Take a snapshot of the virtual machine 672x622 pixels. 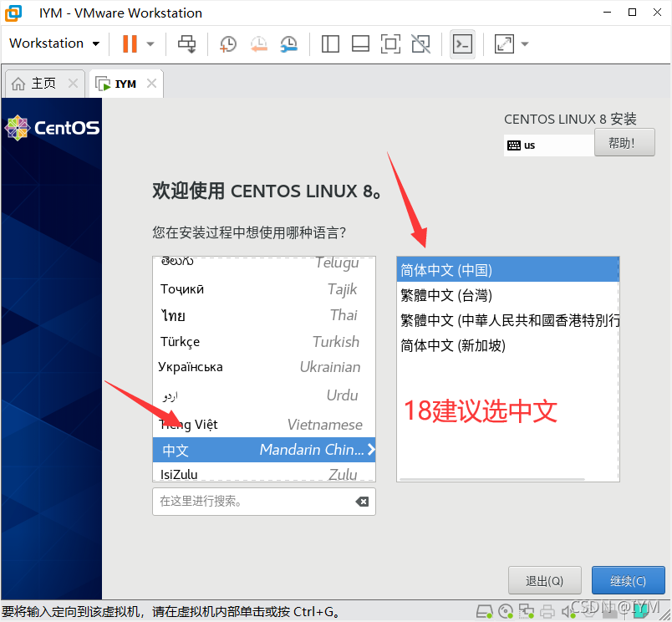(228, 43)
